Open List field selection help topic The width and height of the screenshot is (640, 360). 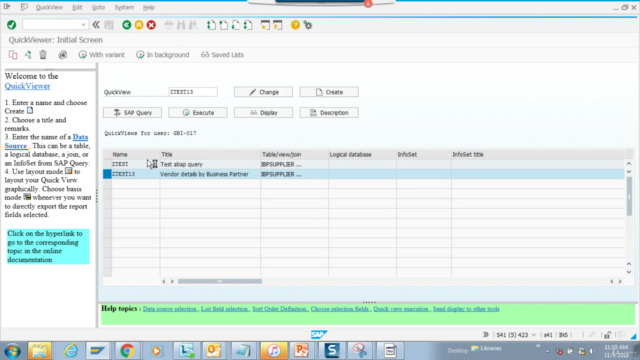tap(224, 309)
